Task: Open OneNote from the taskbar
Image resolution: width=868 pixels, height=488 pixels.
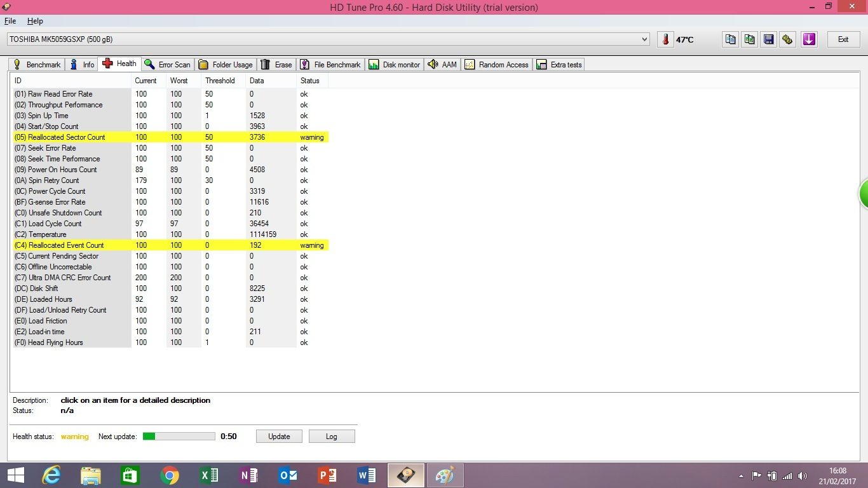Action: coord(248,475)
